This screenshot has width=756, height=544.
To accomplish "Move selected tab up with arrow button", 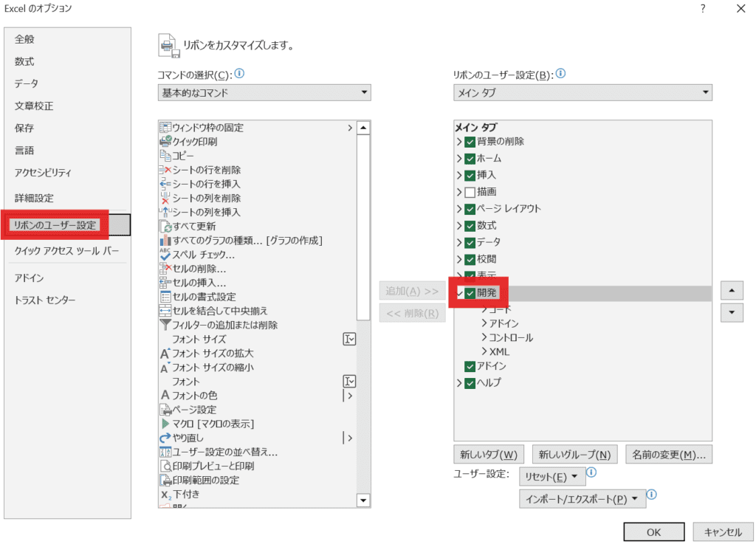I will click(732, 291).
